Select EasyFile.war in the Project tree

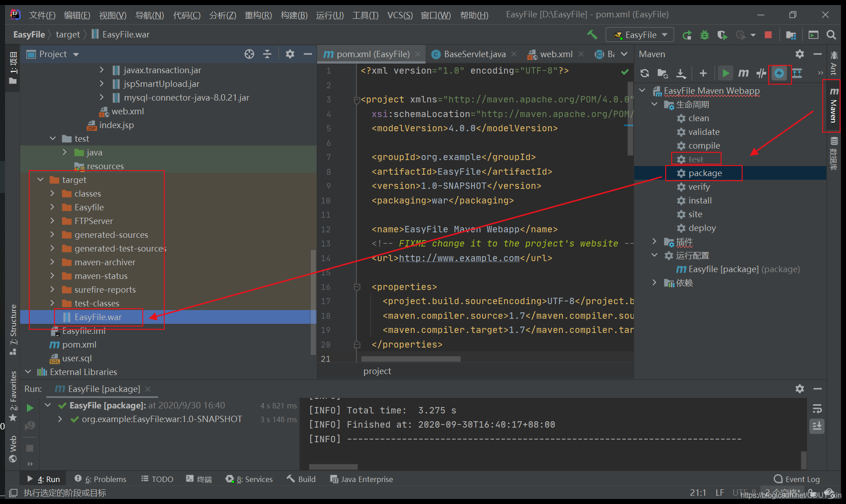[x=98, y=317]
